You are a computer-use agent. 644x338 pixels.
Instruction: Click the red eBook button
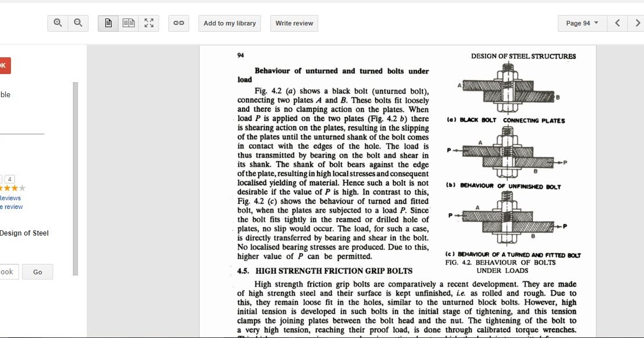click(x=5, y=66)
